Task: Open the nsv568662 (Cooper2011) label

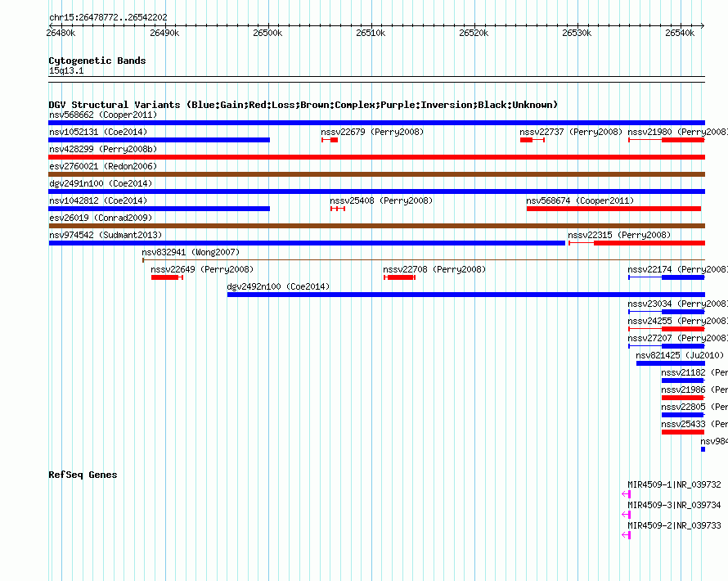Action: [103, 115]
